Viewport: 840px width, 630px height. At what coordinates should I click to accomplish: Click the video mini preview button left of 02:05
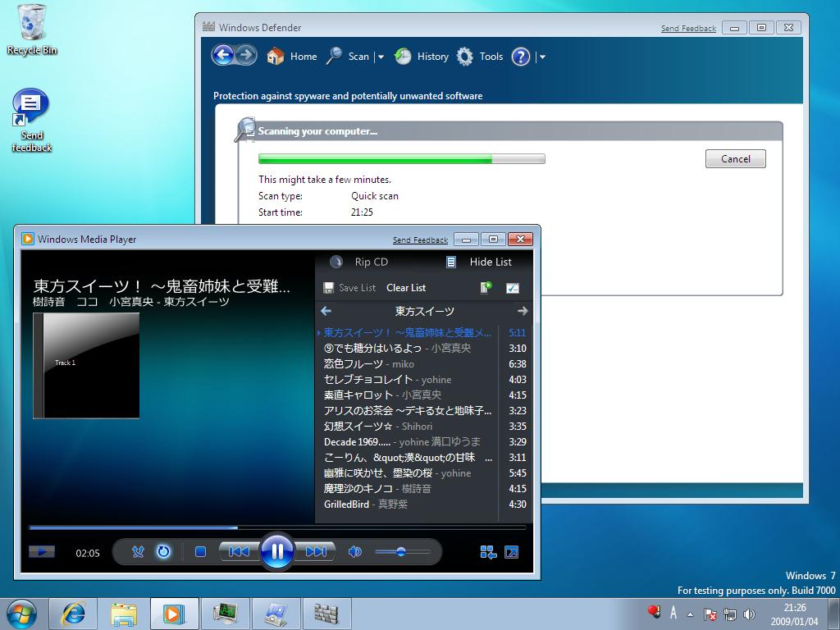point(41,552)
